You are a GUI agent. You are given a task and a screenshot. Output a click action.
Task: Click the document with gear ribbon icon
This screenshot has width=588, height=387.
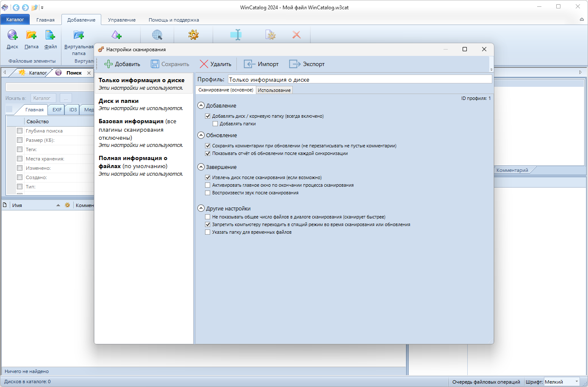click(271, 35)
